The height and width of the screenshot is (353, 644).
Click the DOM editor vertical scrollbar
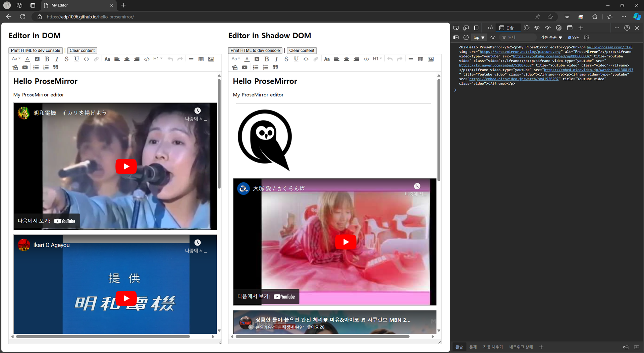219,134
